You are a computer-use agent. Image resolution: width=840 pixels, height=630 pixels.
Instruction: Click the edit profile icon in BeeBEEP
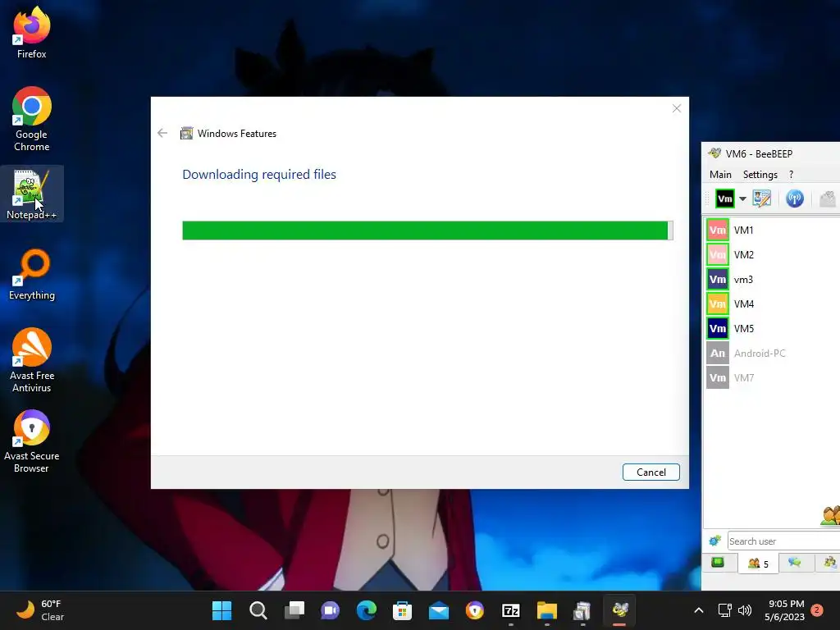click(x=761, y=199)
